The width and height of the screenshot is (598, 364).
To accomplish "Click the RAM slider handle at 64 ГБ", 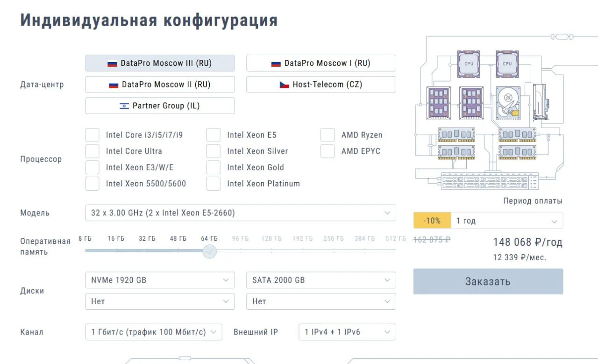I will click(x=210, y=251).
